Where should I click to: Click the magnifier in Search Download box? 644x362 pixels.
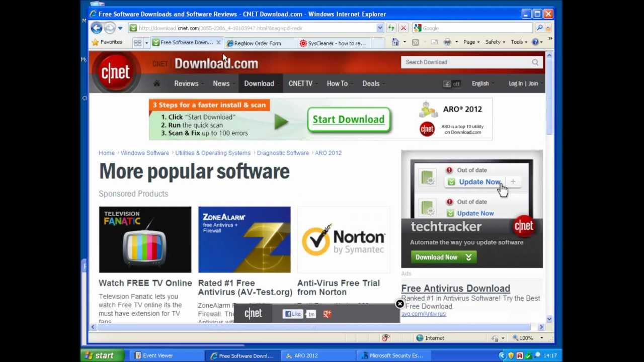(535, 62)
